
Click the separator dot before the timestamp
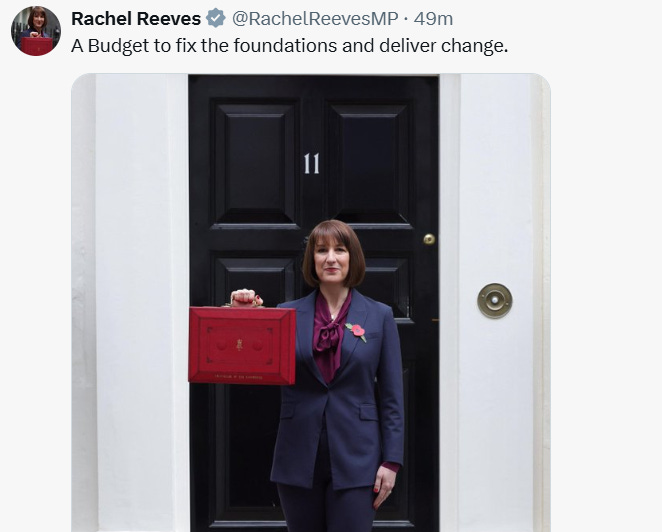[406, 19]
